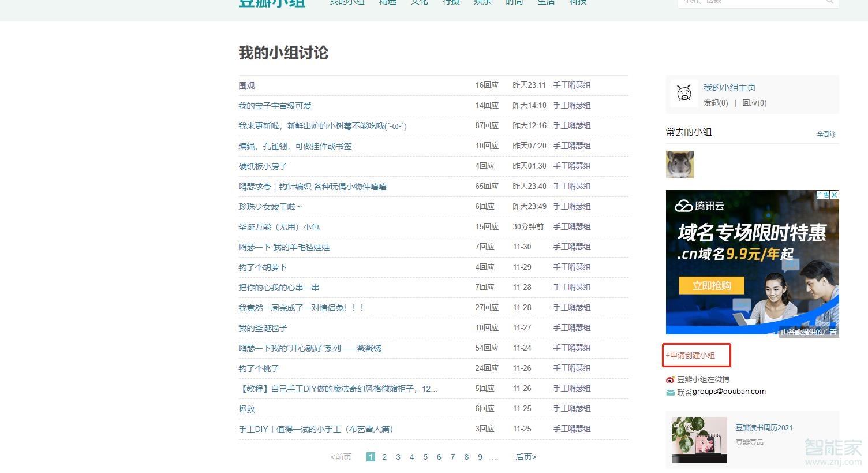Open 我的小组主页 from the sidebar
This screenshot has width=868, height=473.
(x=729, y=87)
